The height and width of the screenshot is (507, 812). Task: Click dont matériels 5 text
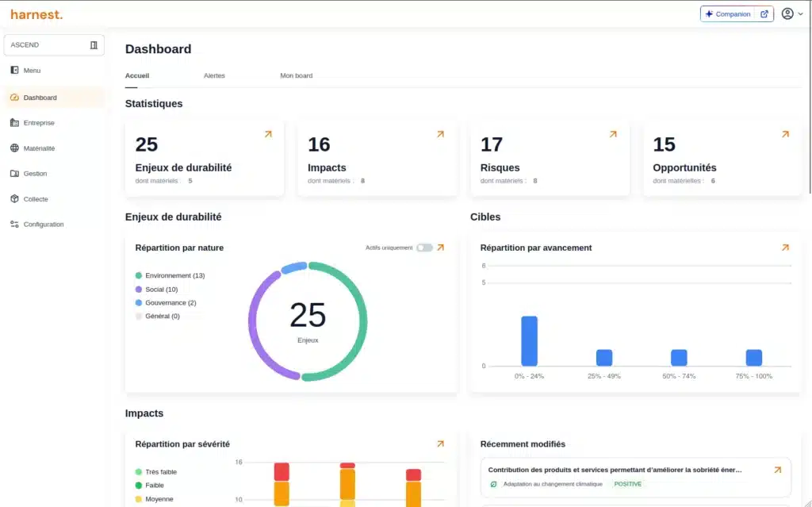click(163, 181)
